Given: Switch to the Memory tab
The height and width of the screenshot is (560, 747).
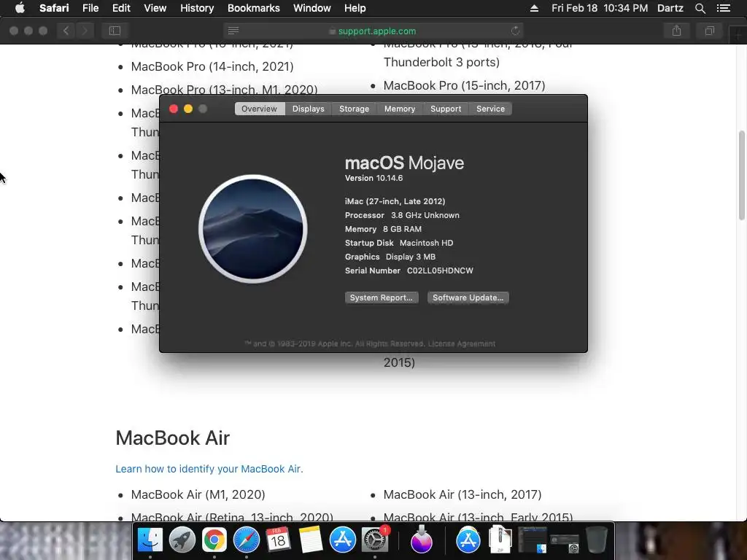Looking at the screenshot, I should point(400,109).
